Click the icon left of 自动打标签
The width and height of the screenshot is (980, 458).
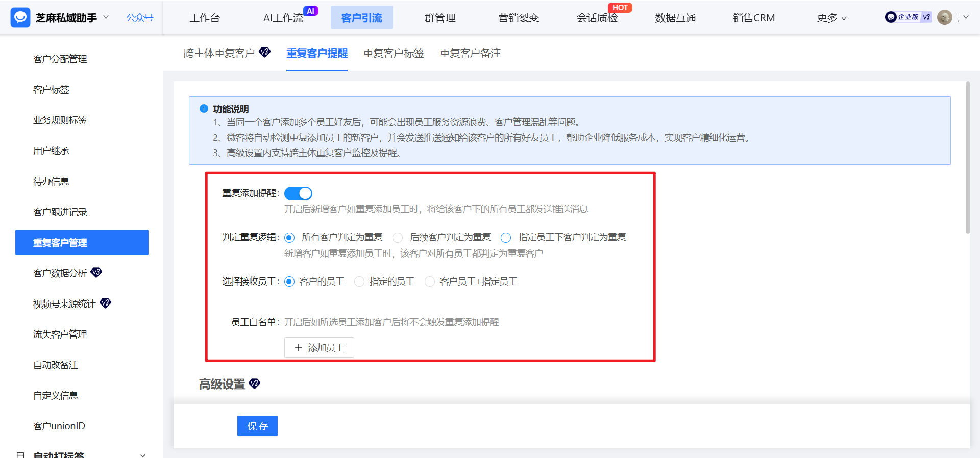pyautogui.click(x=20, y=455)
